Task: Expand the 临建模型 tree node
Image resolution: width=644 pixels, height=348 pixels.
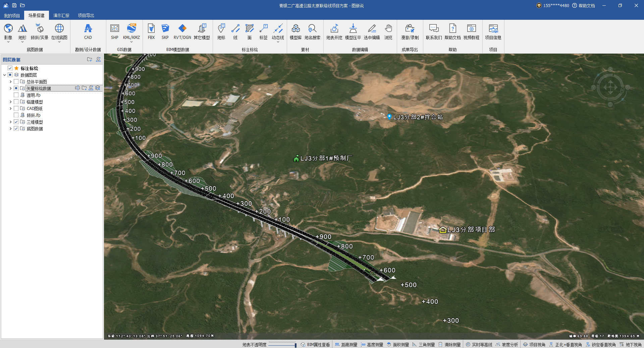Action: (10, 102)
